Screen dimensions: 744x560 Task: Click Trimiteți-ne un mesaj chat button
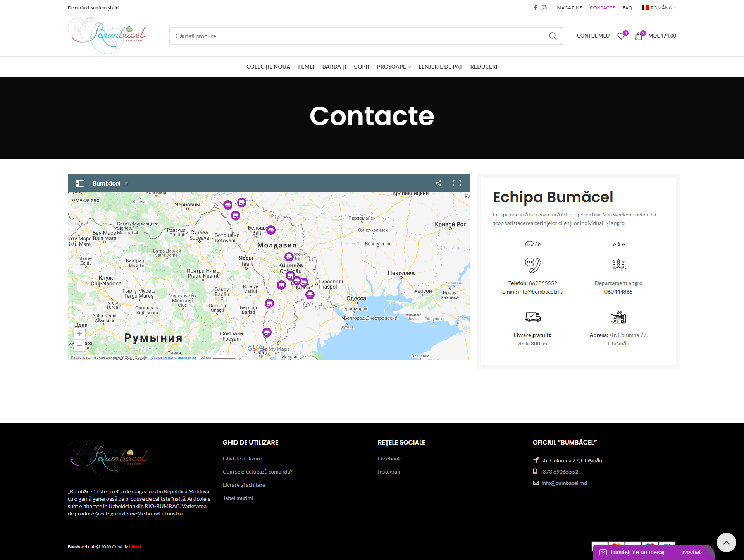(x=637, y=552)
